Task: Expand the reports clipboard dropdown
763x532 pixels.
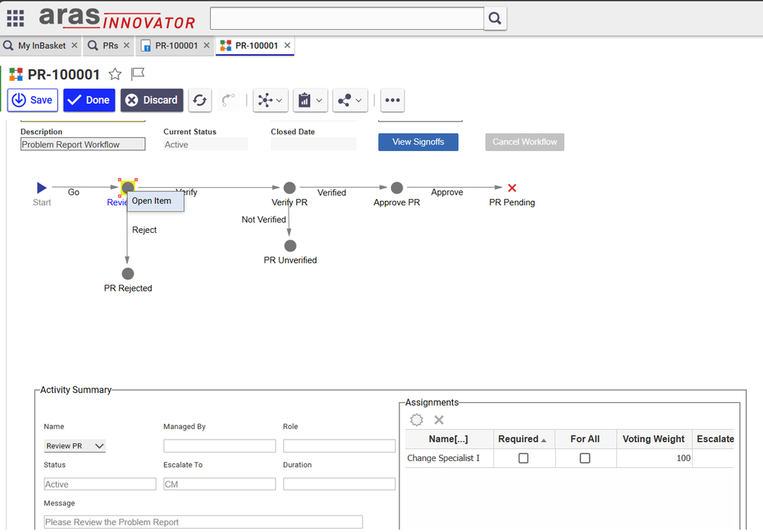Action: pos(310,100)
